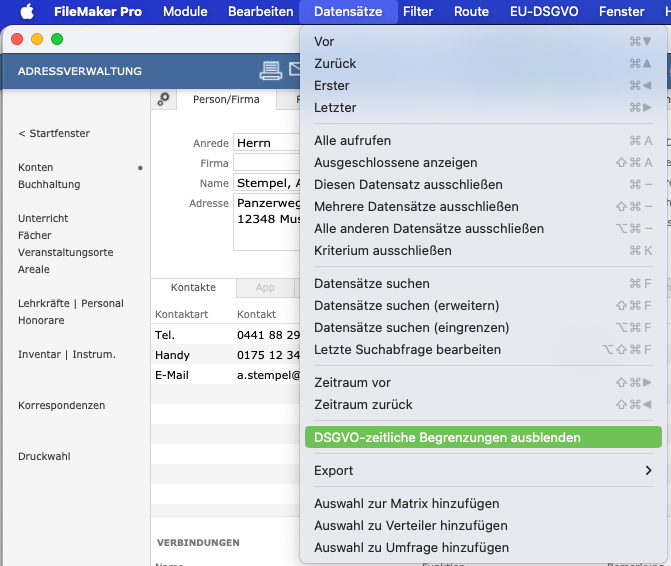Open the Apple menu

pos(27,12)
